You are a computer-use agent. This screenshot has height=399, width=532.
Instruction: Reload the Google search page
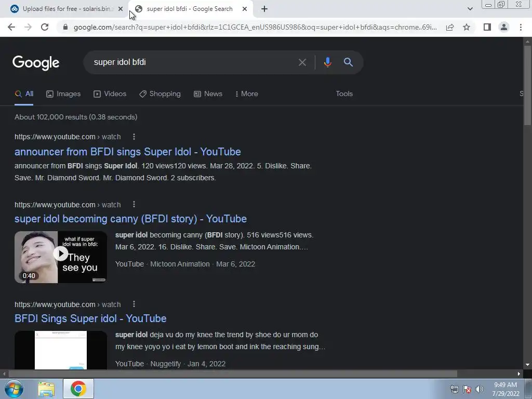click(x=45, y=27)
